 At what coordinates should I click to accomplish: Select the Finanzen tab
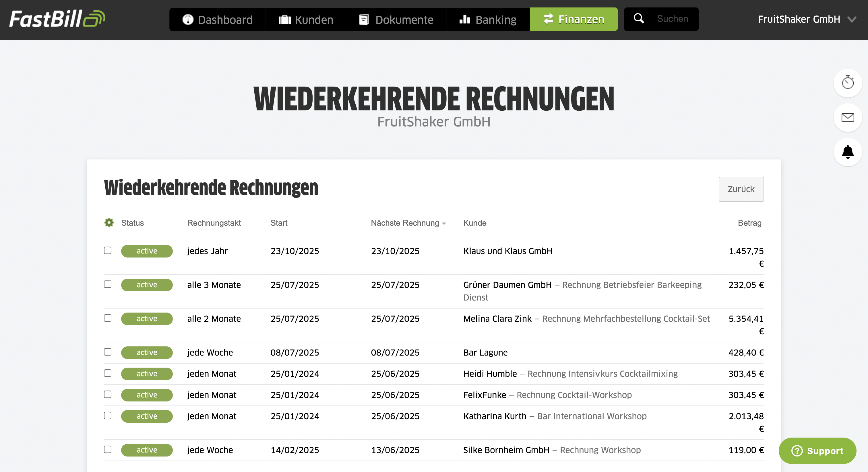coord(573,19)
